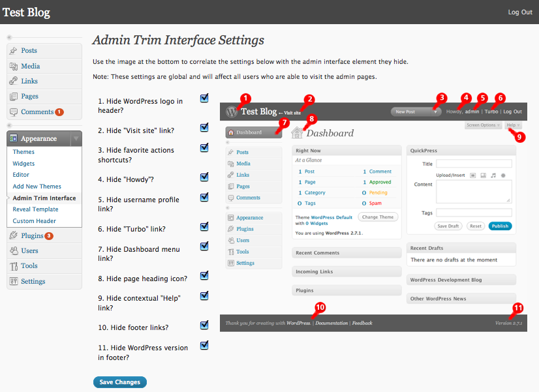Click the Pages icon in sidebar
The width and height of the screenshot is (539, 392).
click(x=14, y=96)
